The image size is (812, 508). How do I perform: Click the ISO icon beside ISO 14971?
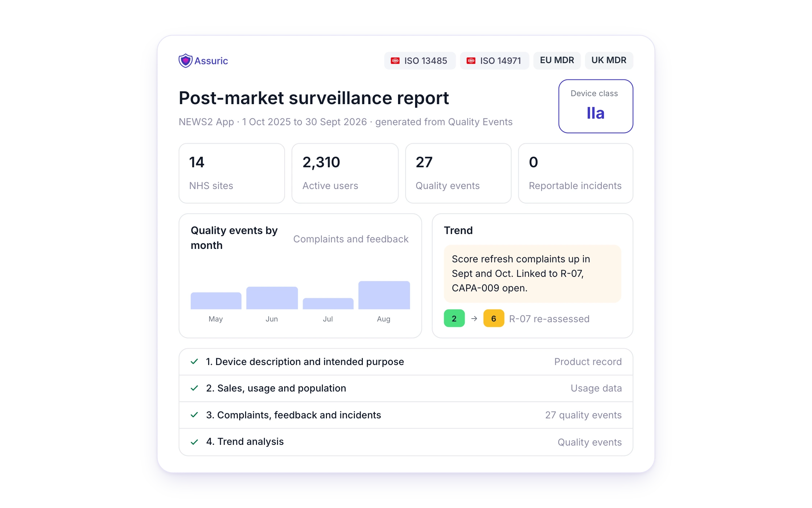(x=471, y=61)
